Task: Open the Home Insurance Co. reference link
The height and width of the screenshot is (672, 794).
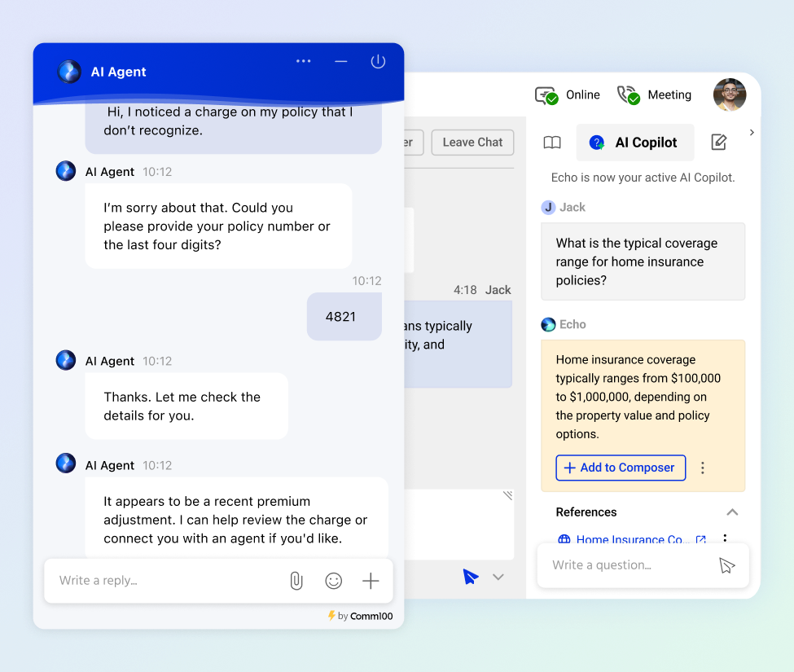Action: click(631, 539)
